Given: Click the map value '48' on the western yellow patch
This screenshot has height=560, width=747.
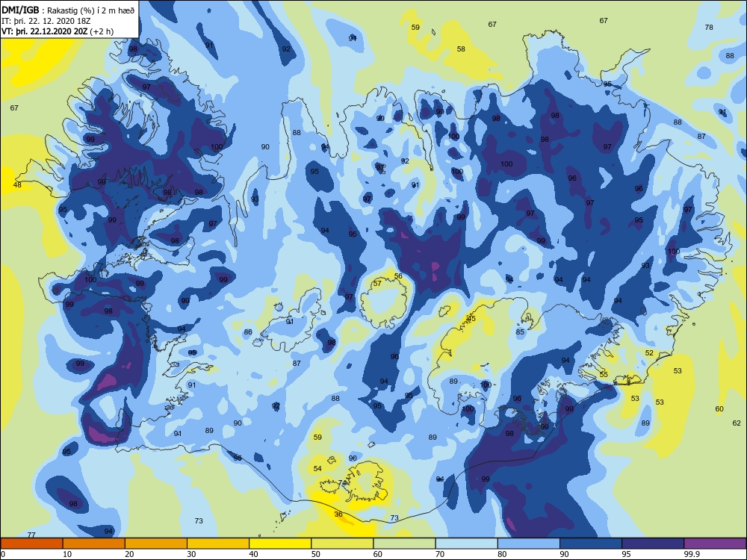Looking at the screenshot, I should (x=17, y=184).
